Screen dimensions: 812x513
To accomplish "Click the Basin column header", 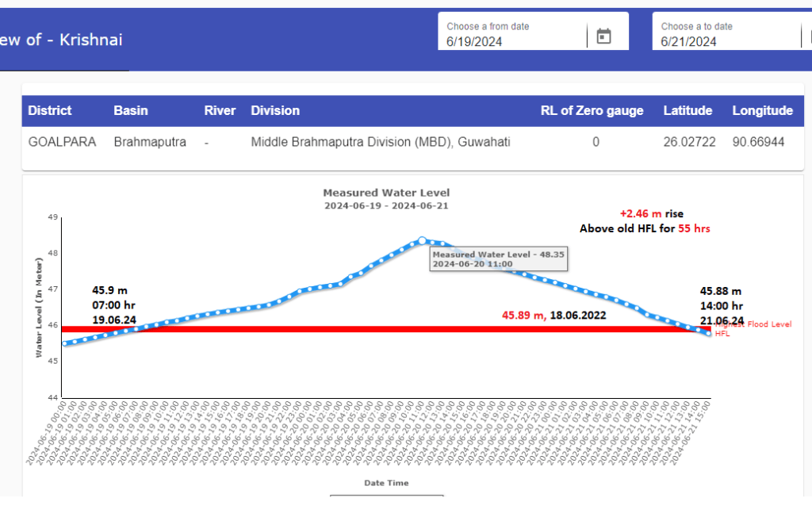I will [131, 111].
